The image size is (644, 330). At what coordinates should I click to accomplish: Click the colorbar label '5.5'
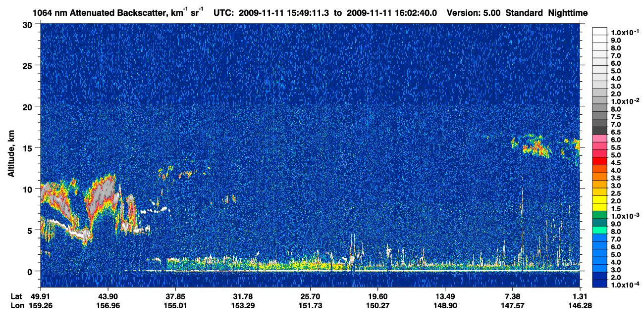617,147
